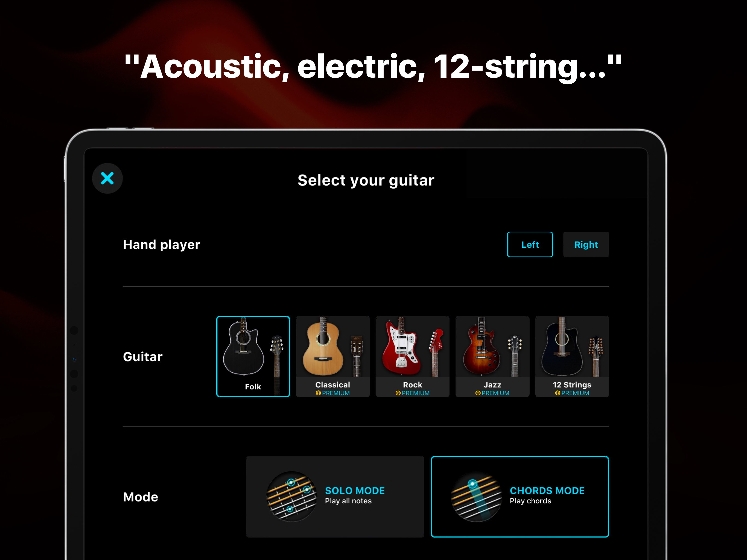The width and height of the screenshot is (747, 560).
Task: Click the Classical premium coin icon
Action: click(x=318, y=393)
